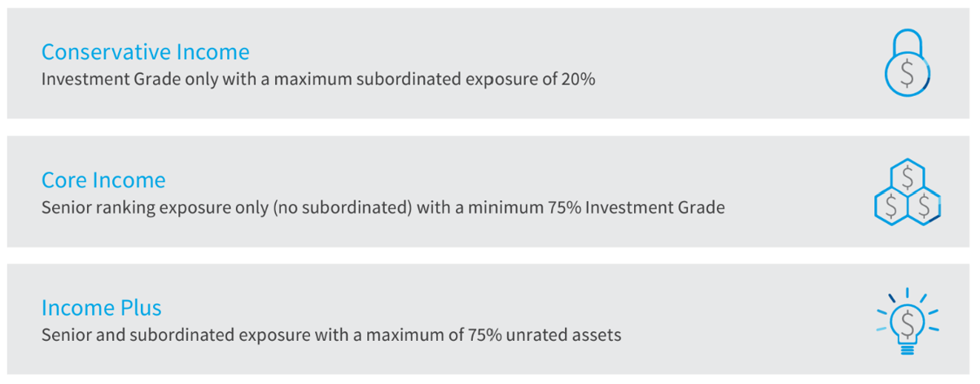Viewport: 980px width, 384px height.
Task: Click the padlock dollar icon
Action: pos(907,63)
